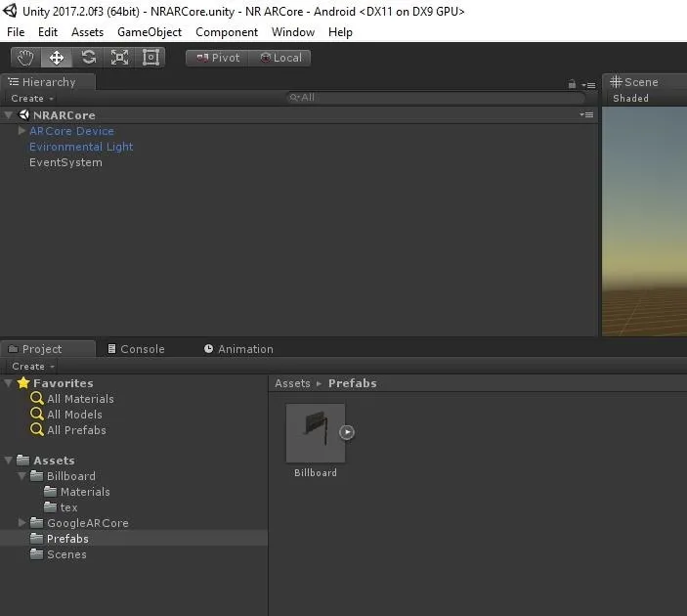Open the File menu
687x616 pixels.
pos(16,32)
